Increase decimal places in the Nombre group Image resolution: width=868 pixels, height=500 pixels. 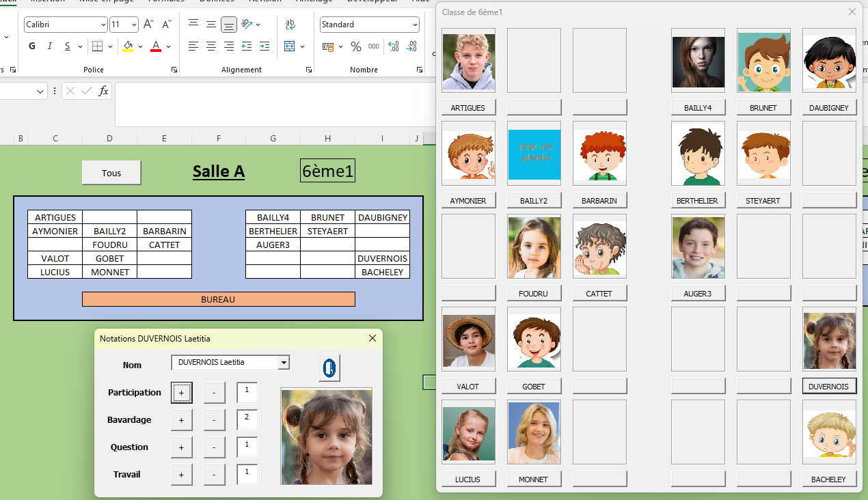pyautogui.click(x=394, y=46)
